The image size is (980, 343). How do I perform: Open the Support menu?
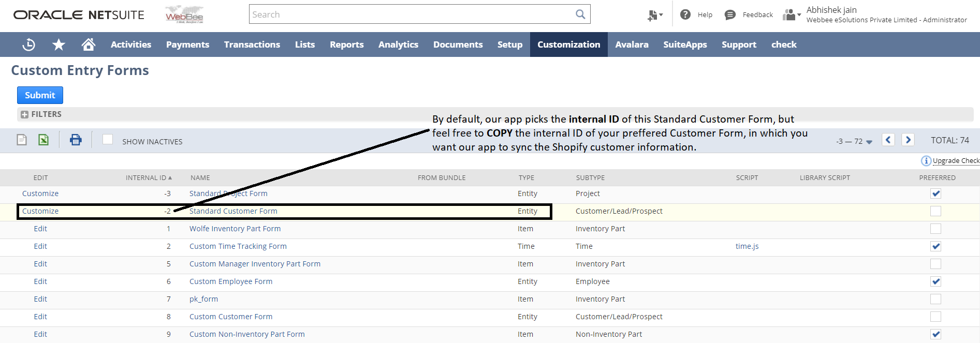[739, 44]
